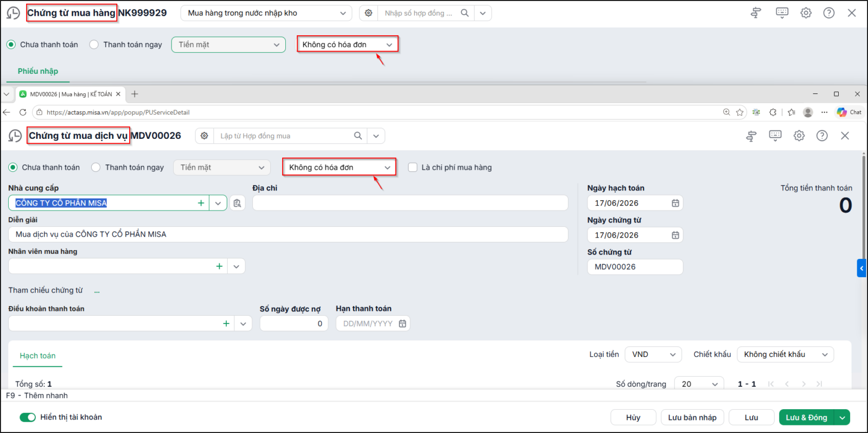
Task: Open keyboard shortcuts icon in top purchase window
Action: tap(782, 13)
